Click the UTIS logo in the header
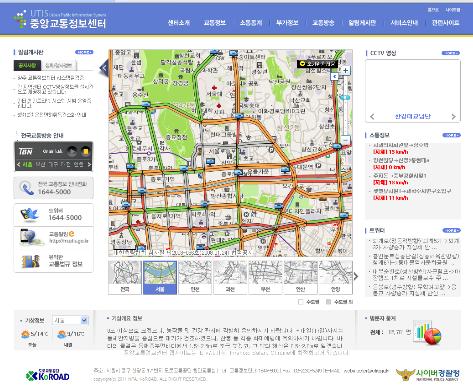The height and width of the screenshot is (386, 473). [60, 19]
